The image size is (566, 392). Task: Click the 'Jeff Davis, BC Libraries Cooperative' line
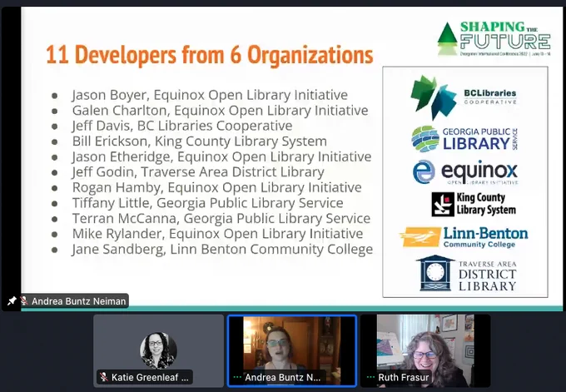pos(182,126)
